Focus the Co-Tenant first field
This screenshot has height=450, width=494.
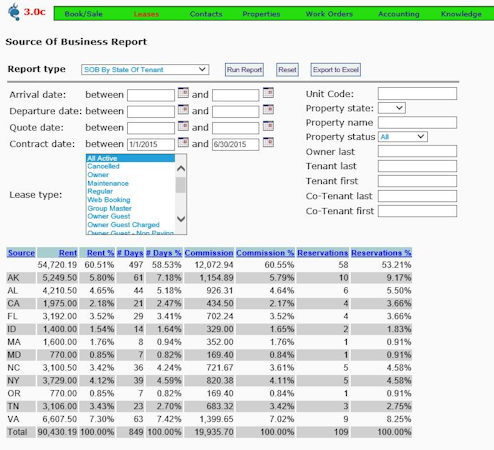click(x=417, y=211)
